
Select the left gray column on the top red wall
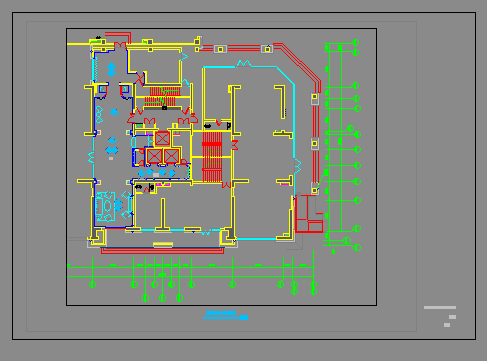point(220,49)
